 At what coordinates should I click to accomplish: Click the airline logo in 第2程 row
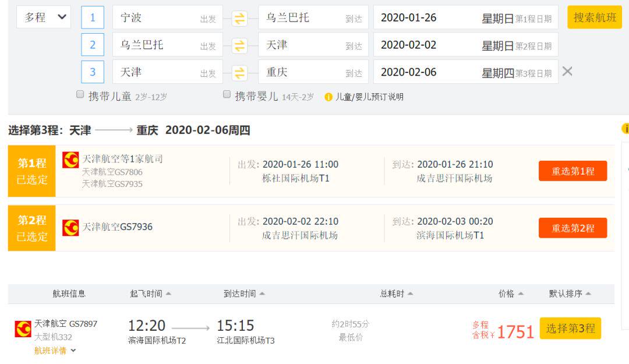(x=70, y=228)
